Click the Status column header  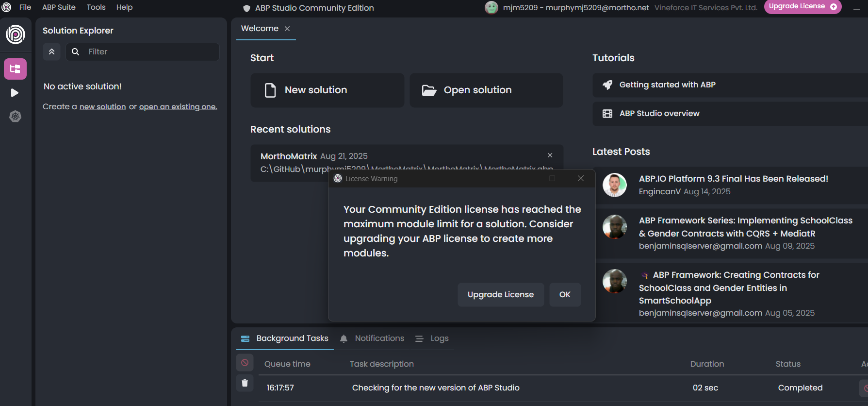(x=788, y=364)
